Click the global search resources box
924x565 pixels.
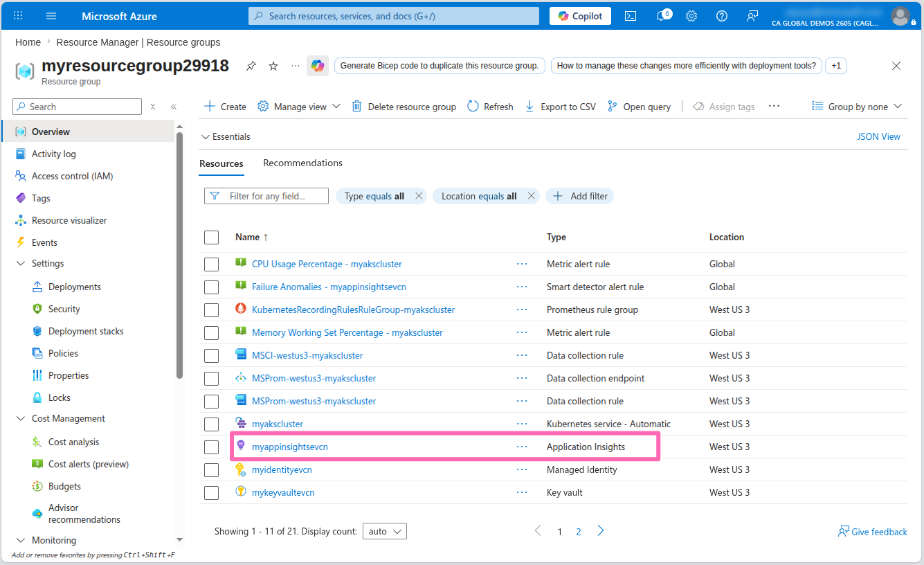tap(393, 16)
